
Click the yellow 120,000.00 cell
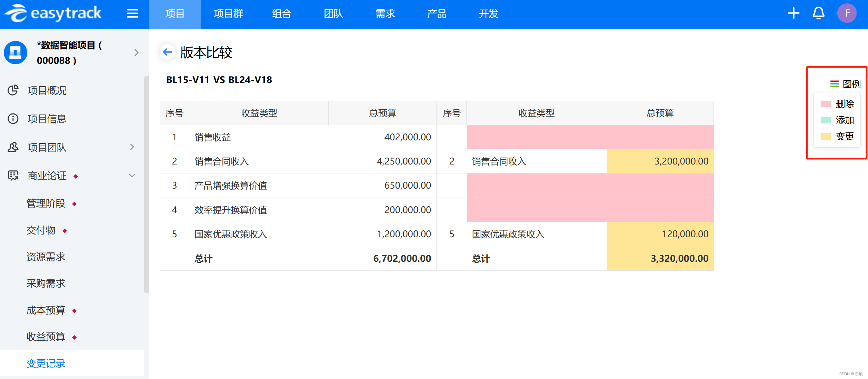point(660,234)
